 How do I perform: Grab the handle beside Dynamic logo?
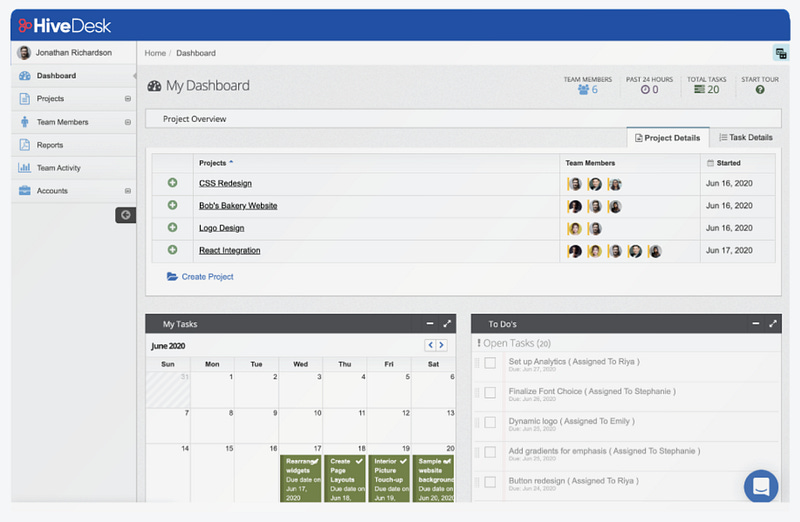click(x=477, y=422)
